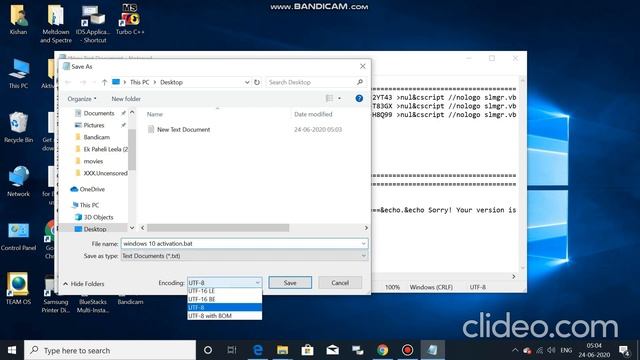Click This PC in address breadcrumb
Viewport: 640px width, 360px height.
140,82
